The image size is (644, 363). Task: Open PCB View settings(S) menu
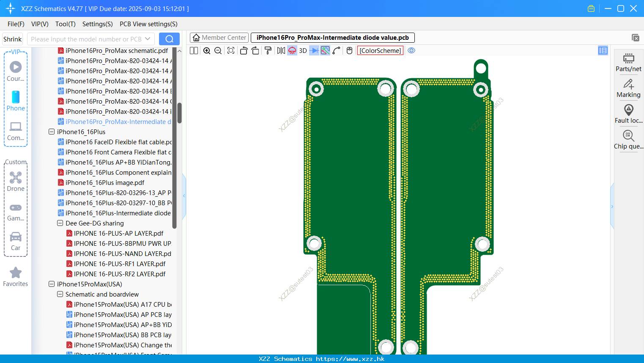pos(148,24)
